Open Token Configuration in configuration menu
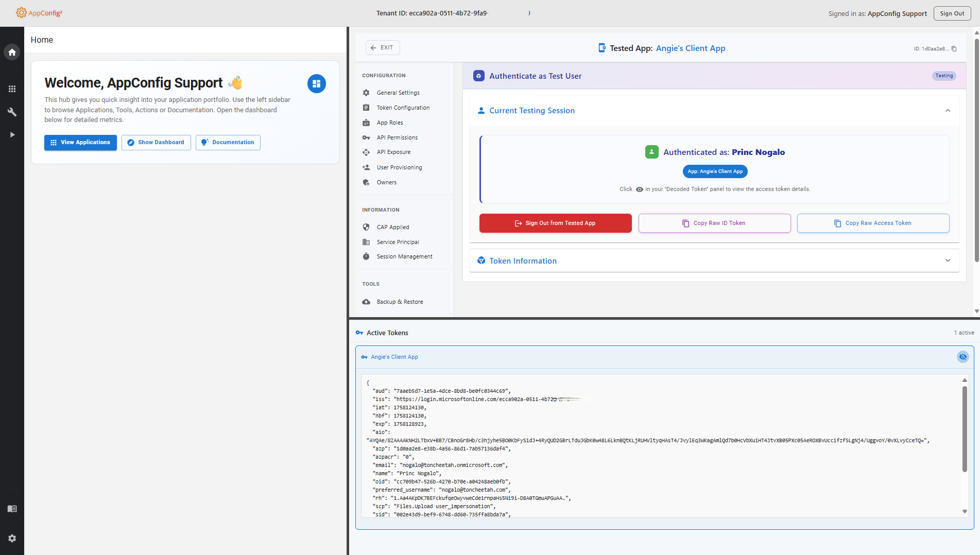This screenshot has width=980, height=555. pyautogui.click(x=403, y=108)
